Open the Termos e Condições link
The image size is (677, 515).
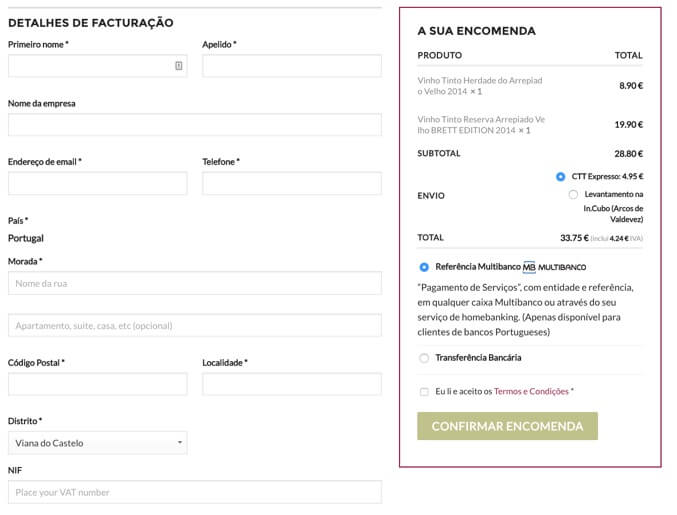(x=531, y=391)
